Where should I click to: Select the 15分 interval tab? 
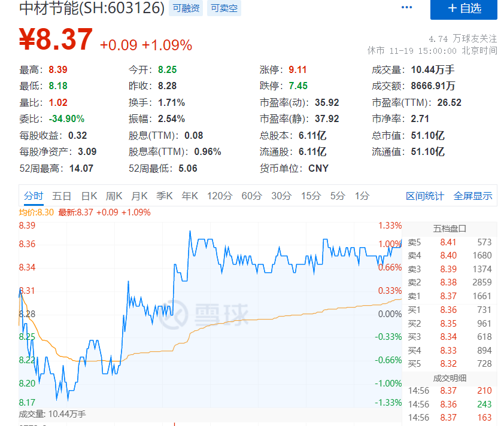click(x=311, y=196)
